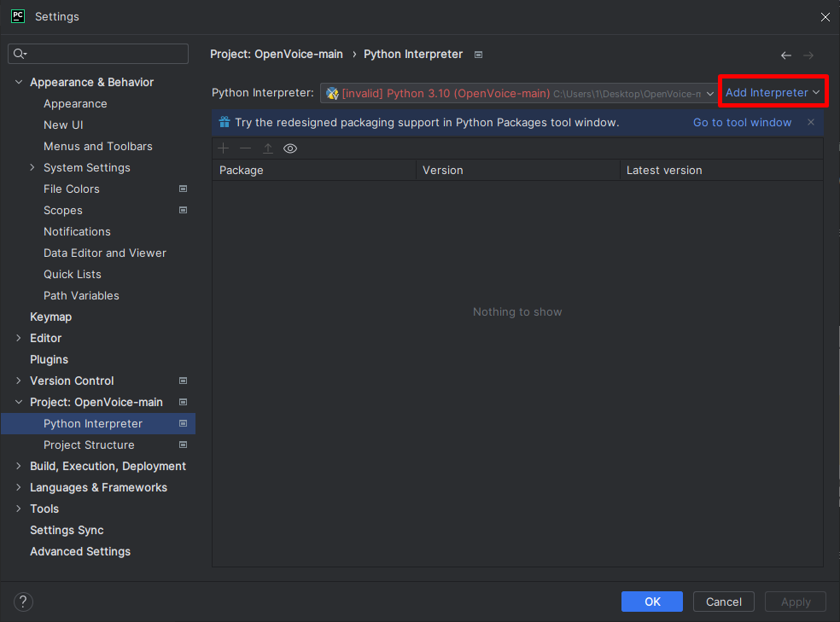The image size is (840, 622).
Task: Click project-level icon beside Python Interpreter breadcrumb
Action: [478, 55]
